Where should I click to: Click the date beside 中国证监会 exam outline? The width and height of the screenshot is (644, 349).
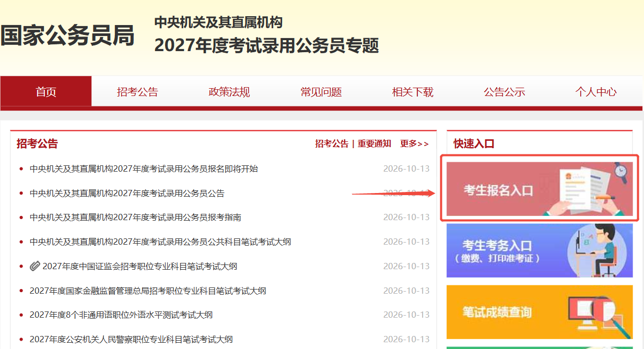pyautogui.click(x=406, y=266)
